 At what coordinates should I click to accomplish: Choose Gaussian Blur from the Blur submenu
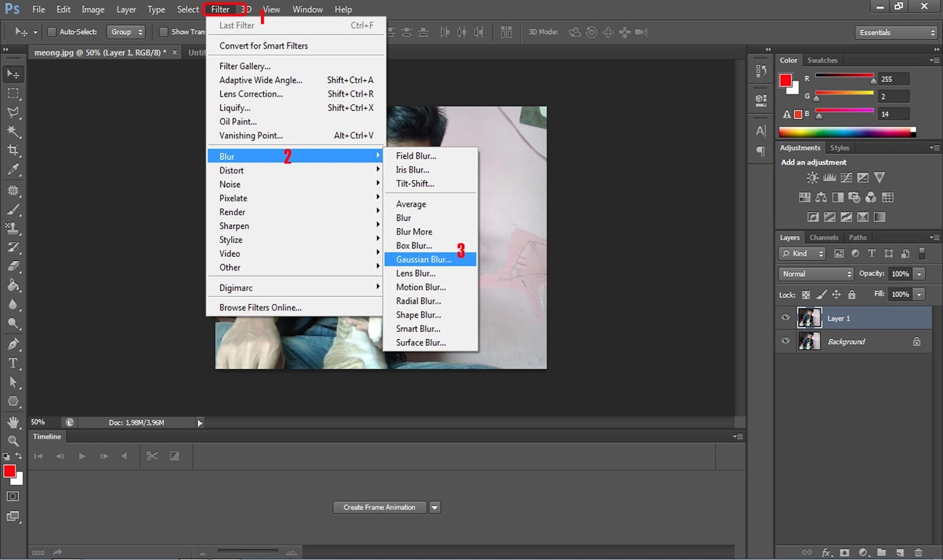click(x=423, y=259)
